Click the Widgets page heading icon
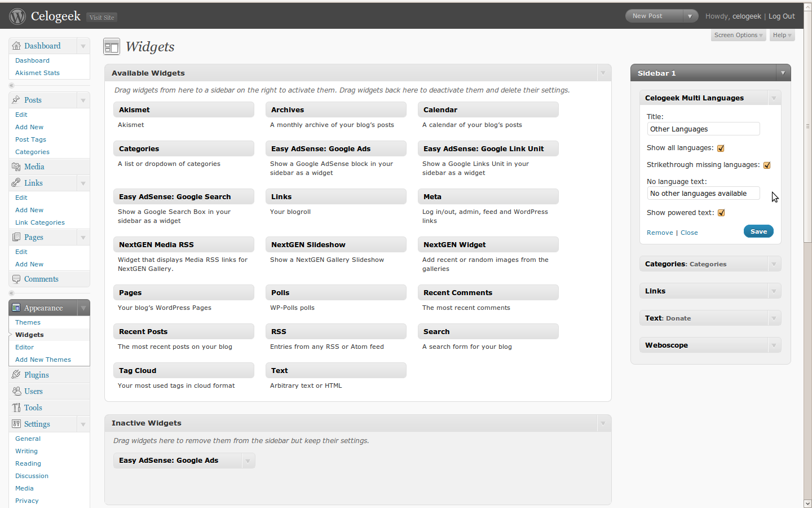 click(x=112, y=46)
